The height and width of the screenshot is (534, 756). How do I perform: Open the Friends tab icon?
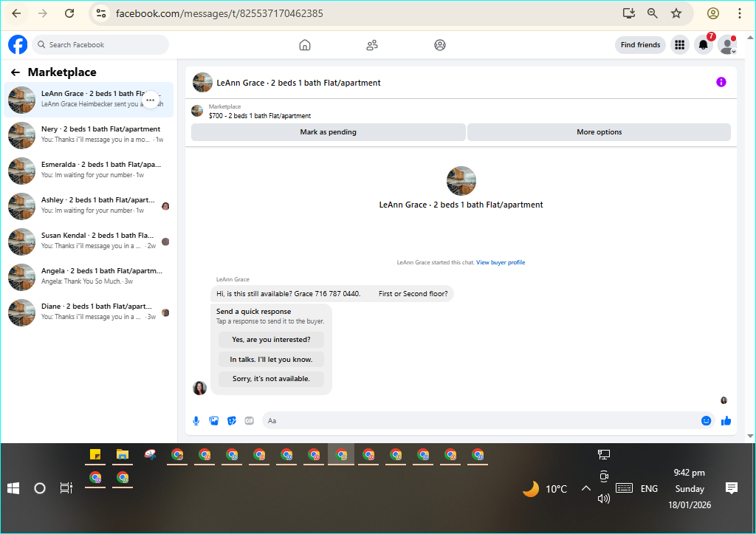tap(372, 45)
